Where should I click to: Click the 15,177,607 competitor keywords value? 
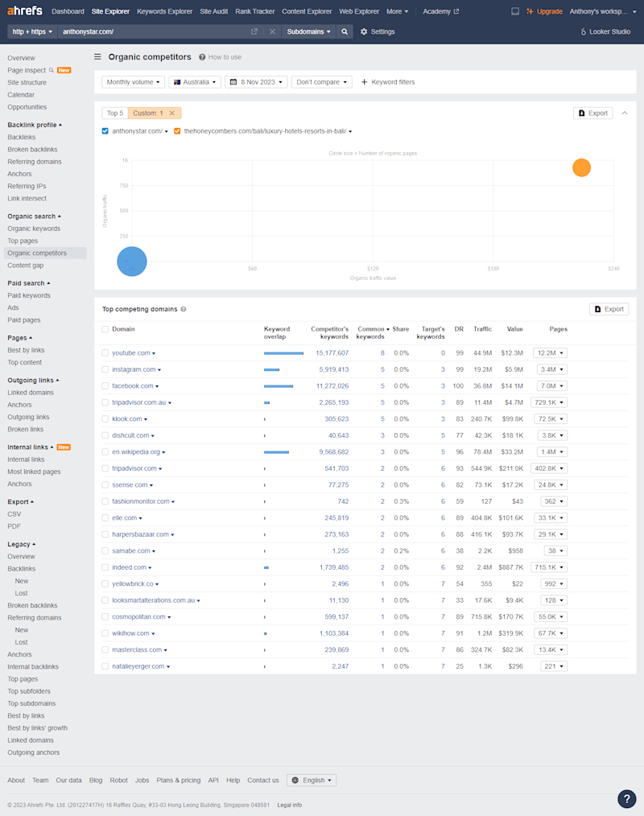point(332,352)
